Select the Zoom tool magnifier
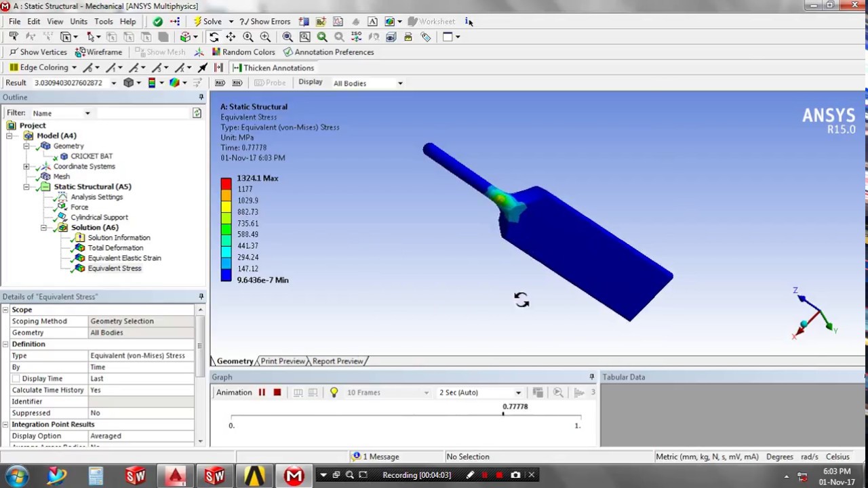The height and width of the screenshot is (488, 868). [x=248, y=37]
